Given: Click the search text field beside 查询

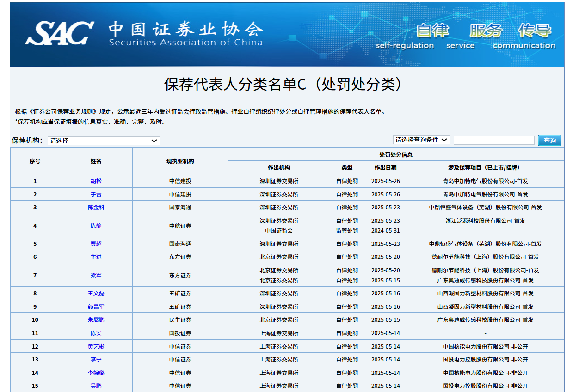Looking at the screenshot, I should [493, 140].
